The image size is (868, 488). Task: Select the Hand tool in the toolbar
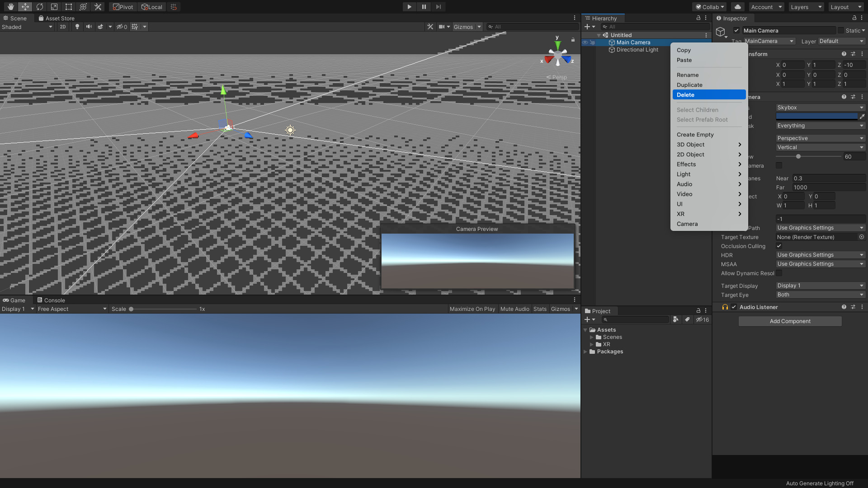(10, 7)
